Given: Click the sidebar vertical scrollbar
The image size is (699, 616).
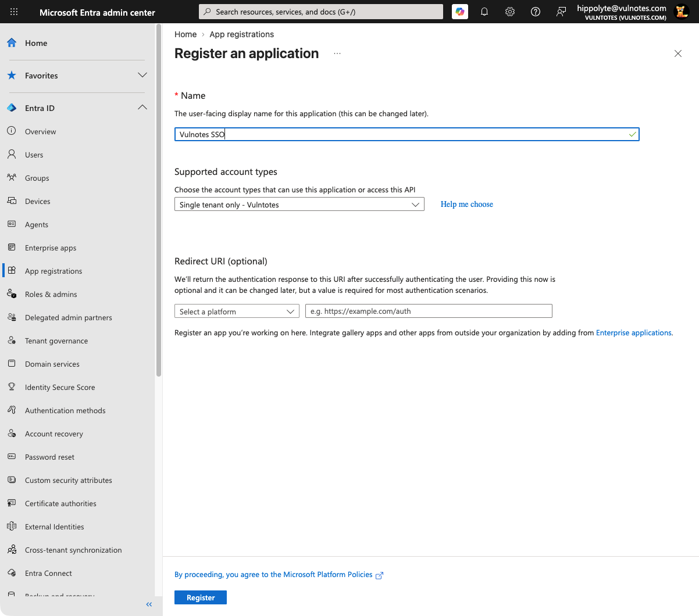Looking at the screenshot, I should [159, 200].
